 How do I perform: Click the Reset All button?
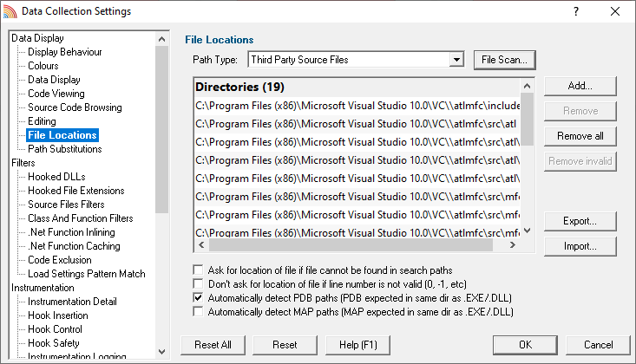(213, 345)
